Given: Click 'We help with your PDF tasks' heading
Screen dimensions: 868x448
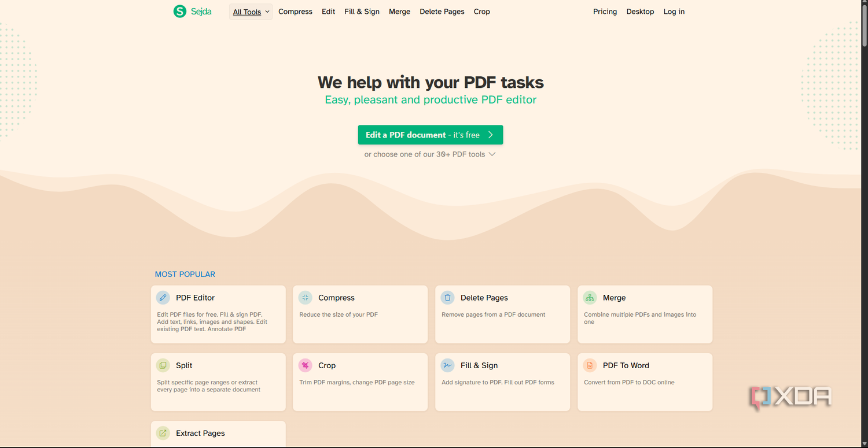Looking at the screenshot, I should click(x=431, y=82).
